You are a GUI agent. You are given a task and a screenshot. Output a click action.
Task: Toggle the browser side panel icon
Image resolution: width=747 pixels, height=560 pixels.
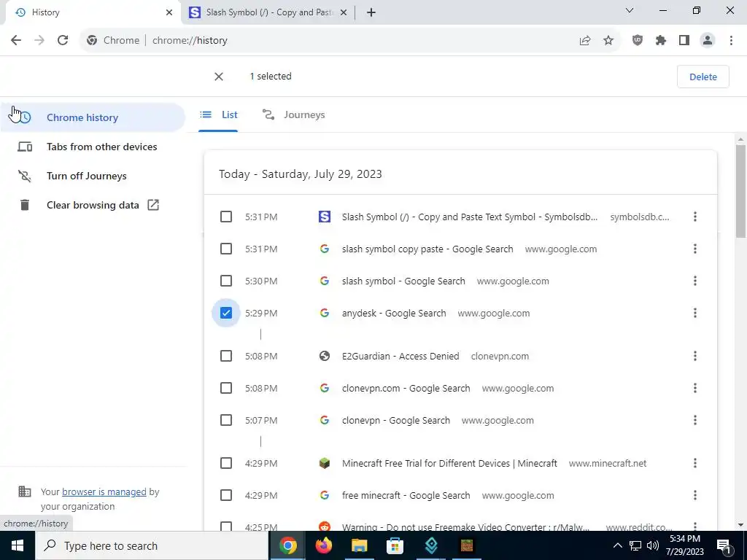[684, 41]
